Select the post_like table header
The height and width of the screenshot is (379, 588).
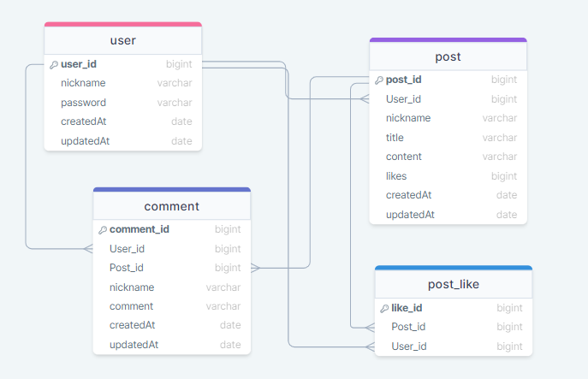click(x=454, y=284)
